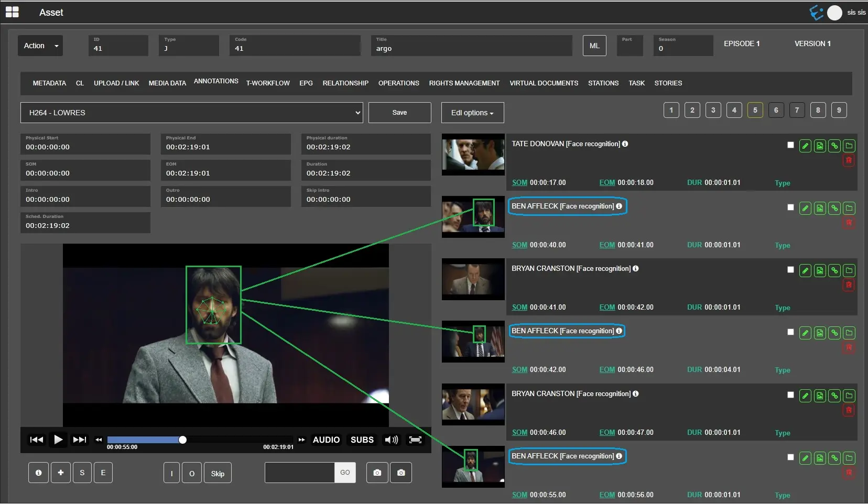
Task: Check the last Ben Affleck annotation box
Action: (x=790, y=457)
